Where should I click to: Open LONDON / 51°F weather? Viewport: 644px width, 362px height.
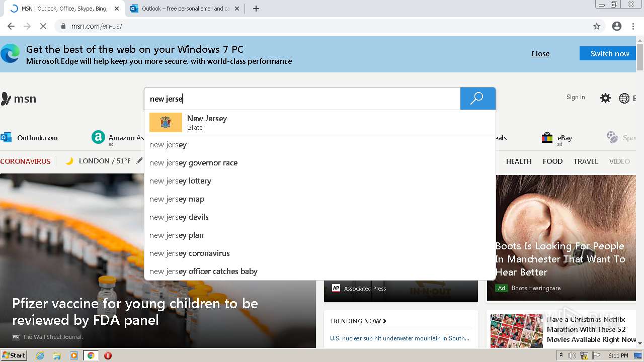pos(105,161)
